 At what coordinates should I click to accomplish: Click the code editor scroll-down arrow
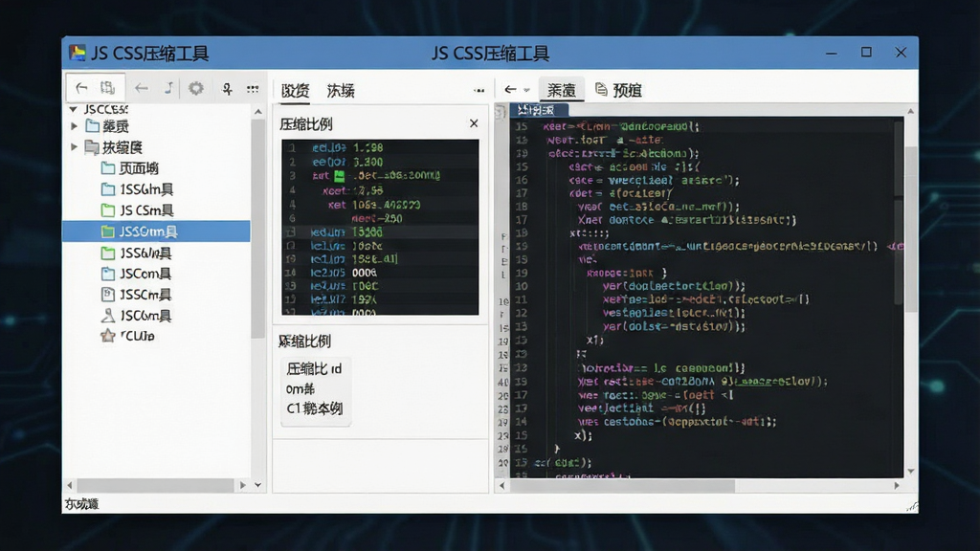pos(911,471)
